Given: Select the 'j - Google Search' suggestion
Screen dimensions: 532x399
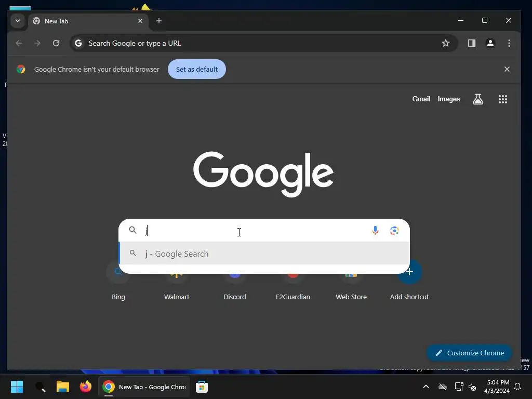Looking at the screenshot, I should tap(264, 254).
